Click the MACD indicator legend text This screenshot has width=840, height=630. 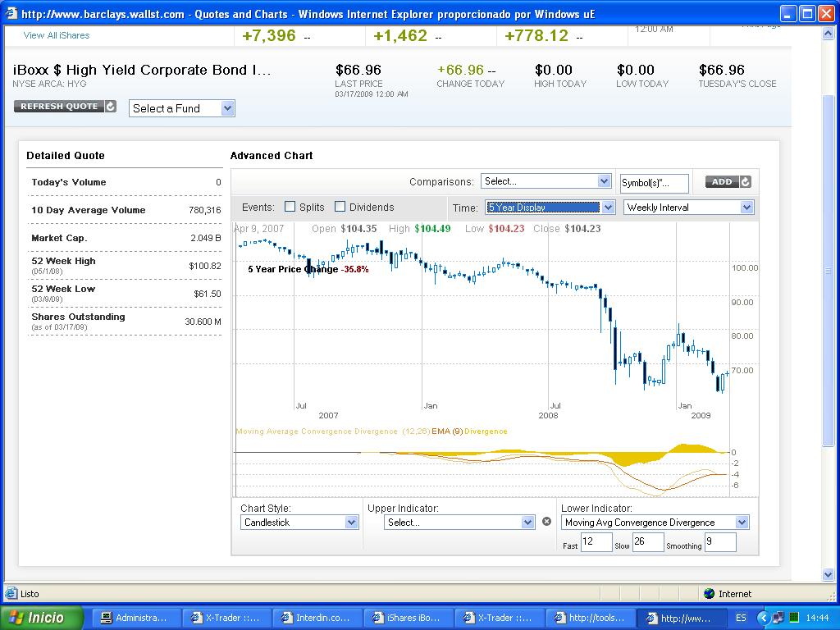point(372,431)
